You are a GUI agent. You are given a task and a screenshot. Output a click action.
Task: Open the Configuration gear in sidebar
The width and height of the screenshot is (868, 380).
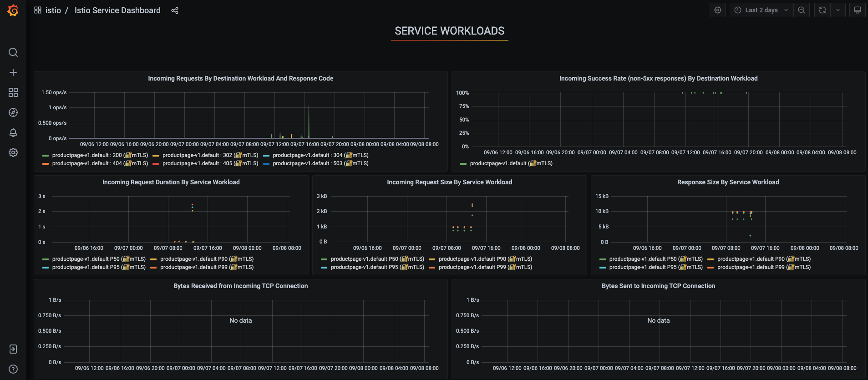coord(13,152)
